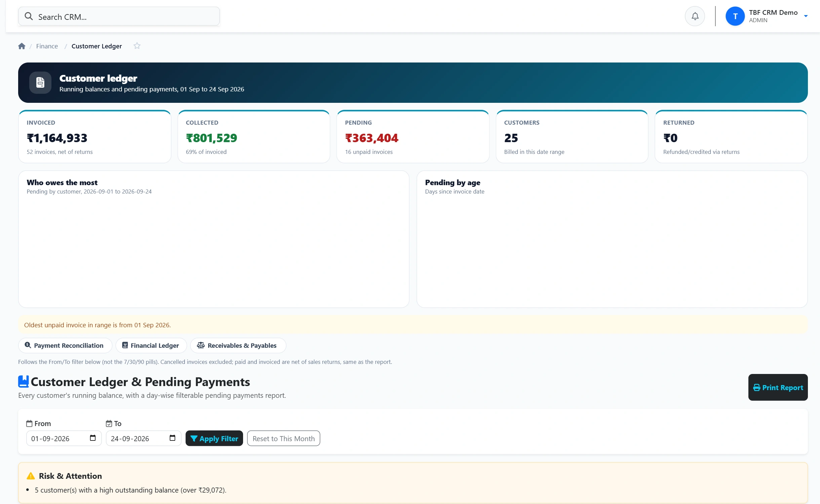Click the Customer Ledger & Pending Payments heading
The height and width of the screenshot is (504, 820).
coord(140,382)
